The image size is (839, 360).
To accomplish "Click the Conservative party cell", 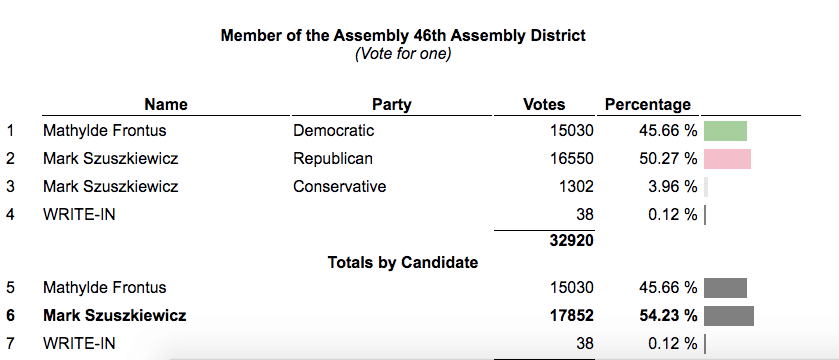I will pos(339,187).
